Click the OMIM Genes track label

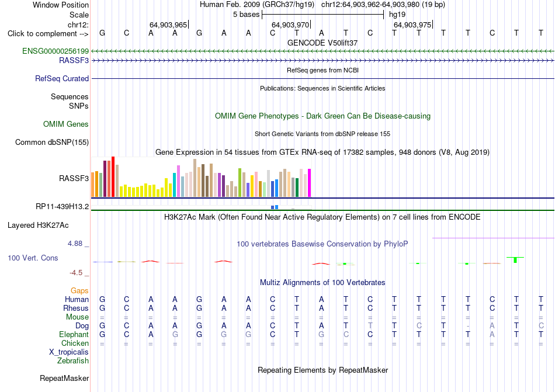click(x=65, y=124)
